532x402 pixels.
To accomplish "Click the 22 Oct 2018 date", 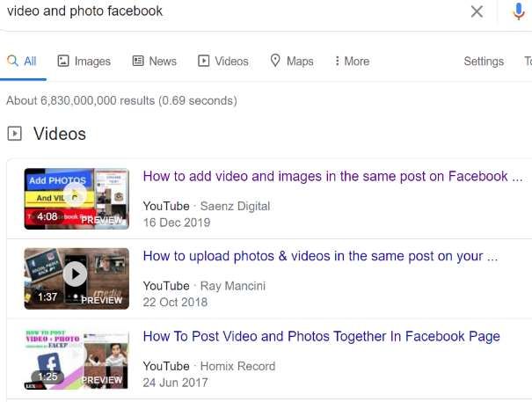I will click(x=175, y=303).
